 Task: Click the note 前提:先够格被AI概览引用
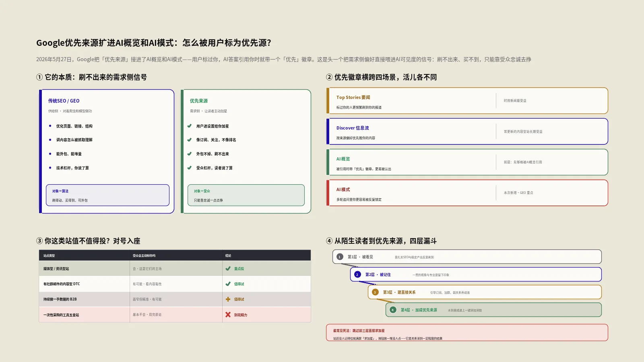pyautogui.click(x=522, y=162)
